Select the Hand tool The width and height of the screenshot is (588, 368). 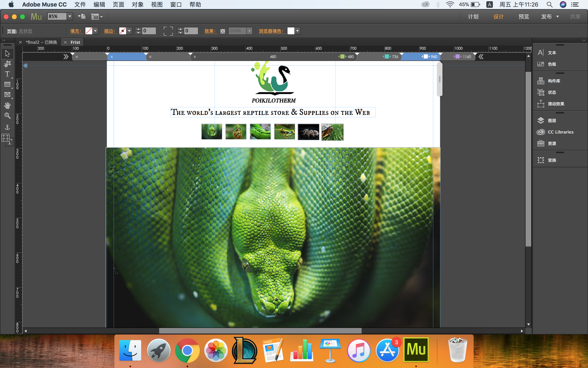(x=7, y=105)
